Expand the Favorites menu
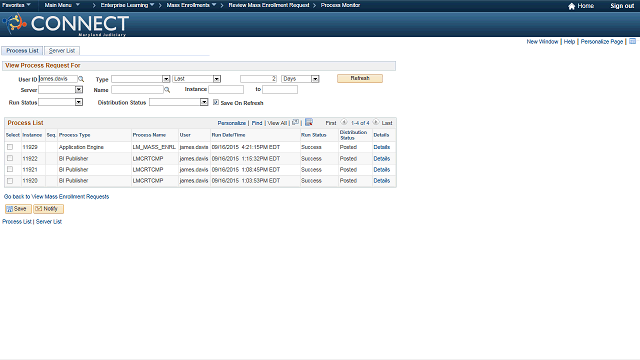 coord(16,5)
